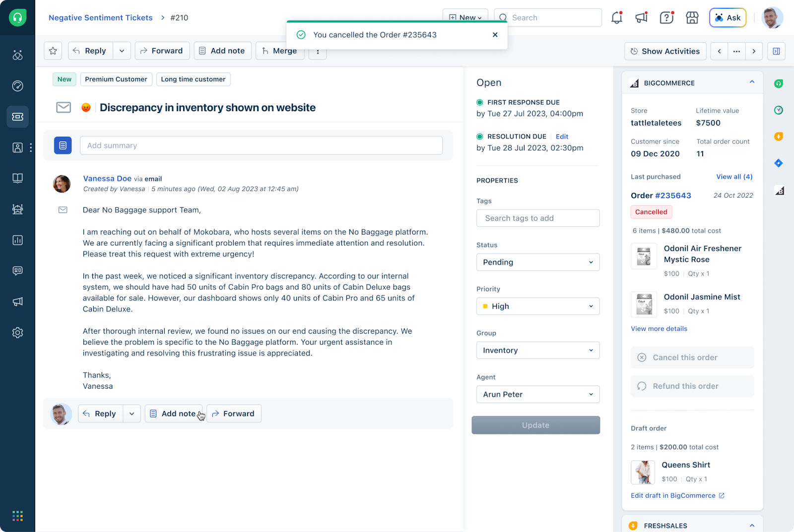The height and width of the screenshot is (532, 794).
Task: Open View more details link
Action: [x=659, y=329]
